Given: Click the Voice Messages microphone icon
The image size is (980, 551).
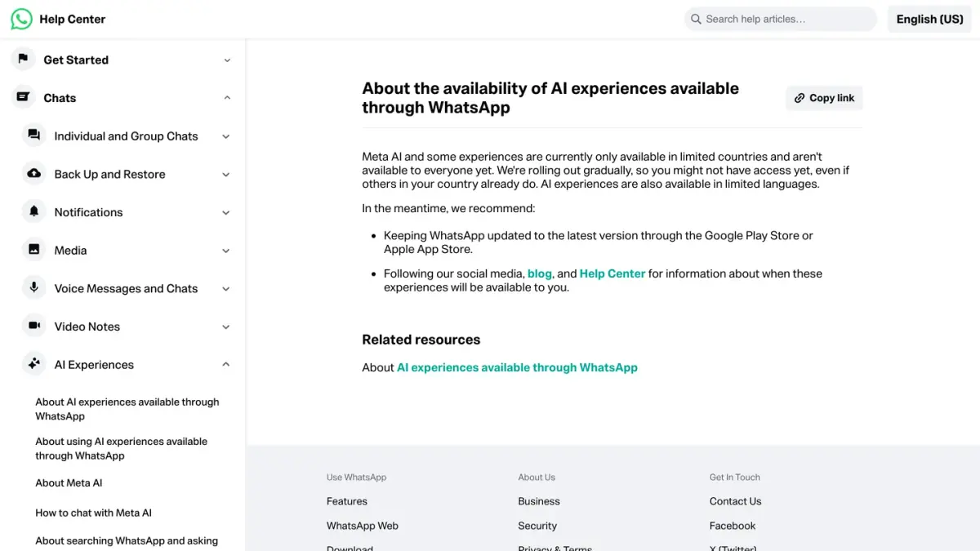Looking at the screenshot, I should tap(33, 288).
